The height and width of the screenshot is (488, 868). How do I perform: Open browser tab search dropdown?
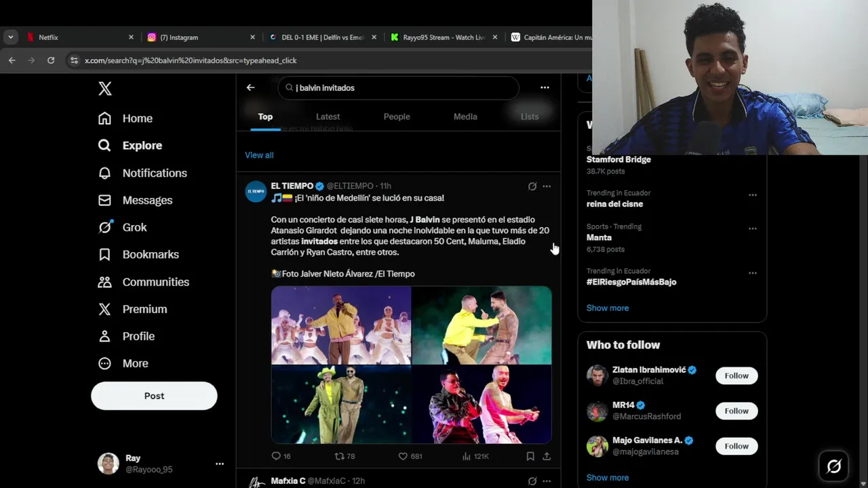click(x=10, y=37)
